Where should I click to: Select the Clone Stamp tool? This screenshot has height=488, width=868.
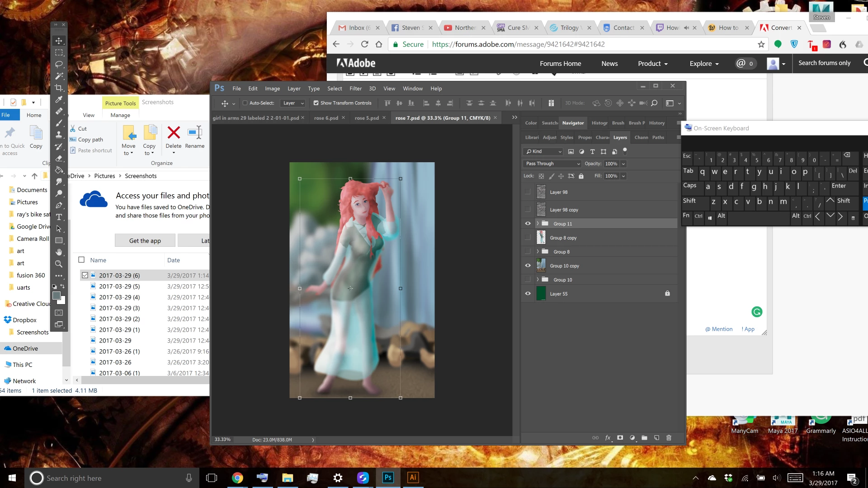coord(59,135)
